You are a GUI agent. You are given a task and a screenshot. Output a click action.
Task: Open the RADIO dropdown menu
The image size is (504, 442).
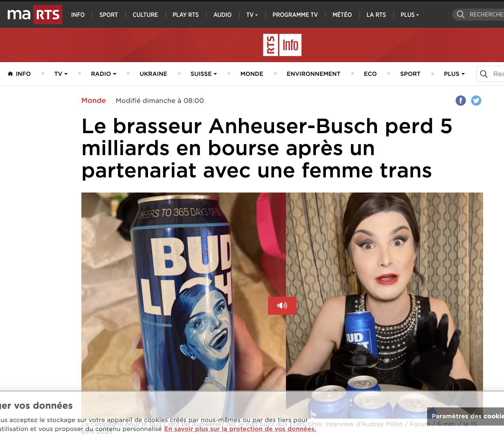pos(104,74)
